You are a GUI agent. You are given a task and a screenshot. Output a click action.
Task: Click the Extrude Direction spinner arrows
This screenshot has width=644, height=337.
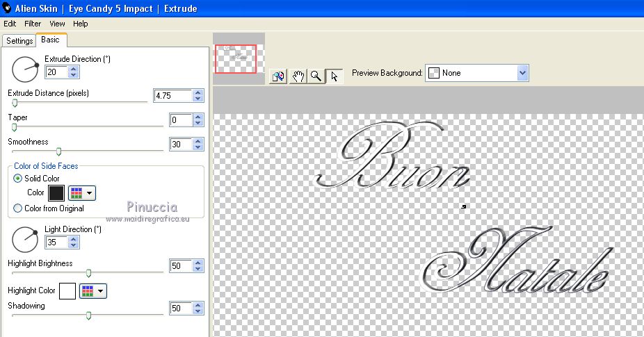point(74,72)
